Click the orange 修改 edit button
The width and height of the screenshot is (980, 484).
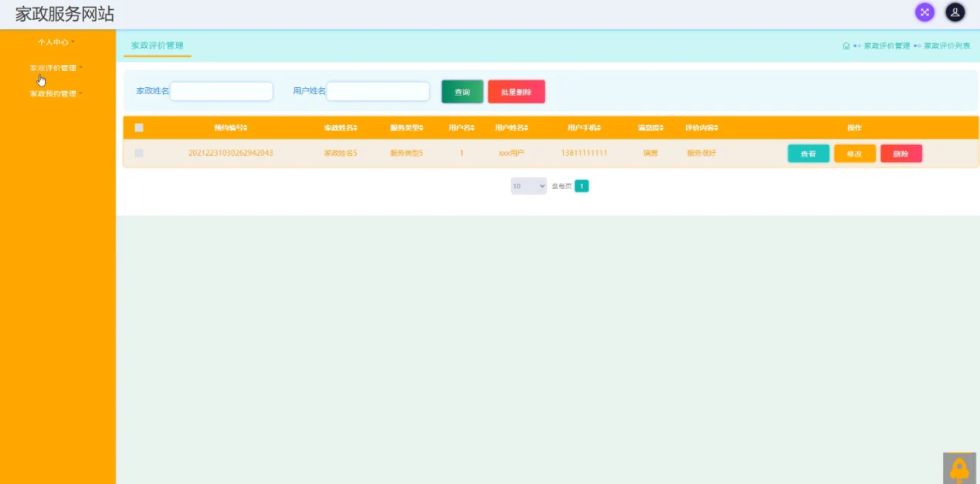[855, 154]
